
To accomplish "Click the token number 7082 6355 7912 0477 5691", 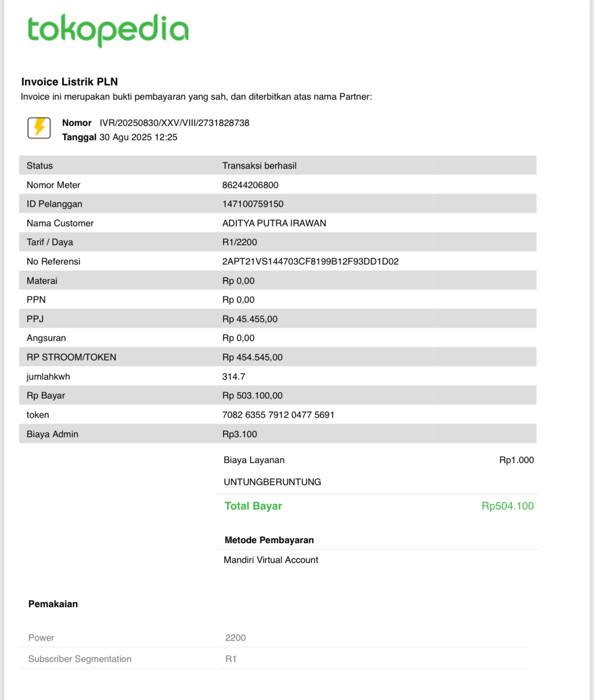I will tap(278, 415).
